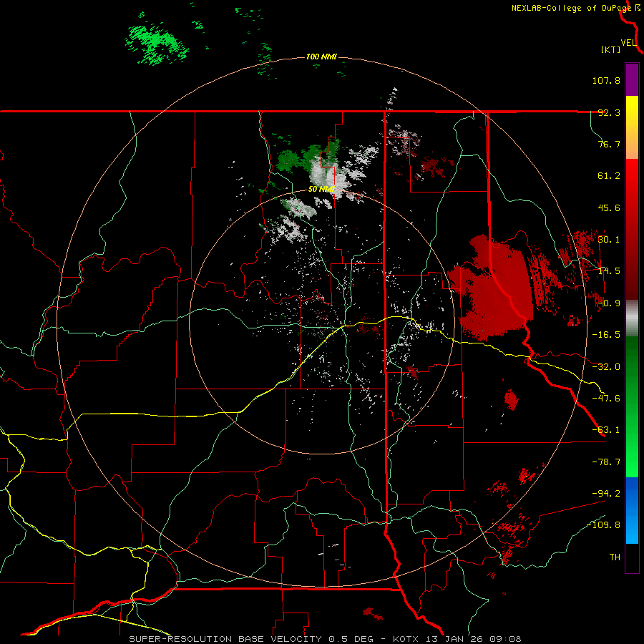Image resolution: width=644 pixels, height=644 pixels.
Task: Click the 100 NMI range ring label
Action: pyautogui.click(x=321, y=57)
